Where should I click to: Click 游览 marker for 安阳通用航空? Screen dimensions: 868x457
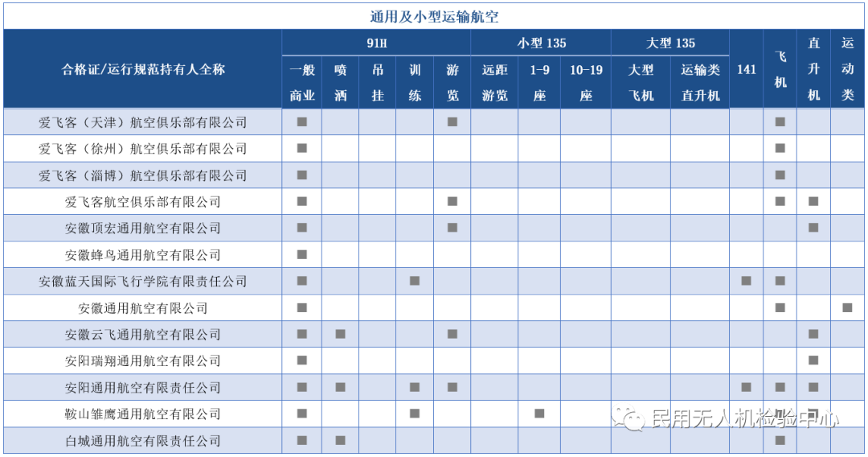click(x=452, y=387)
